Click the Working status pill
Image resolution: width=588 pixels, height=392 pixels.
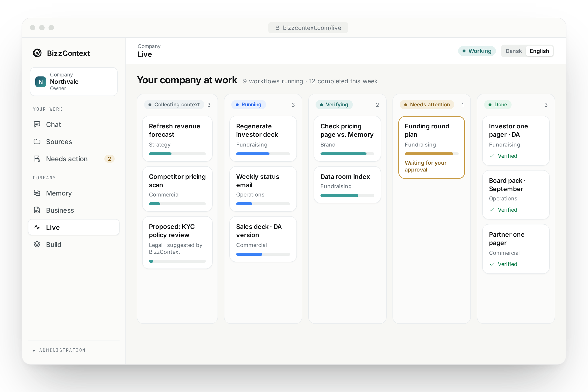477,51
